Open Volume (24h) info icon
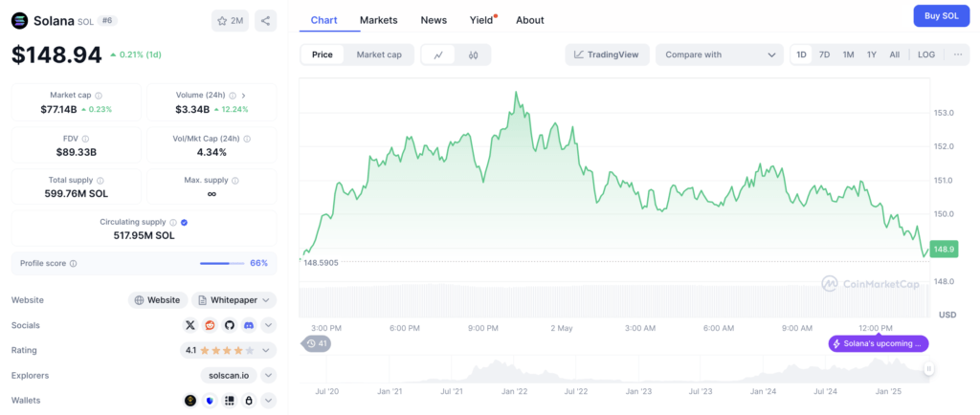The width and height of the screenshot is (980, 415). (x=233, y=96)
